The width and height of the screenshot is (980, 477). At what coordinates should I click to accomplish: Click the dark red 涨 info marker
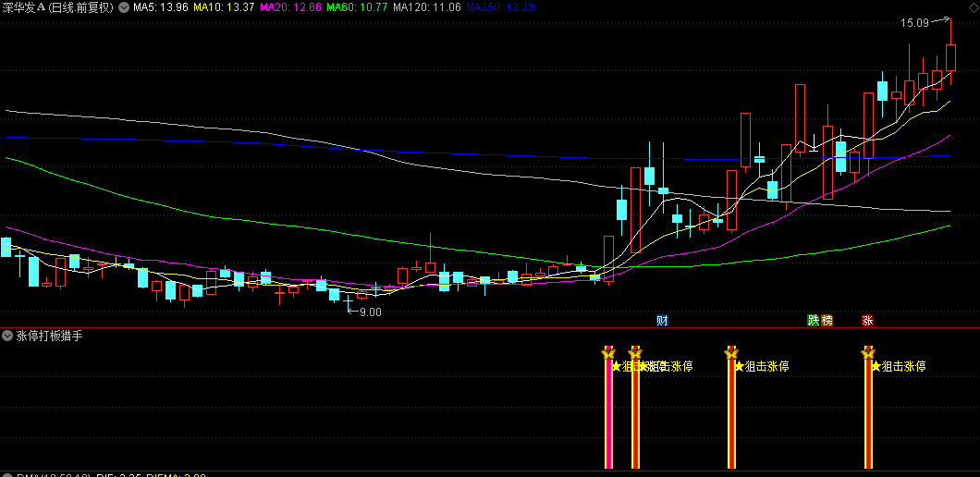point(867,321)
